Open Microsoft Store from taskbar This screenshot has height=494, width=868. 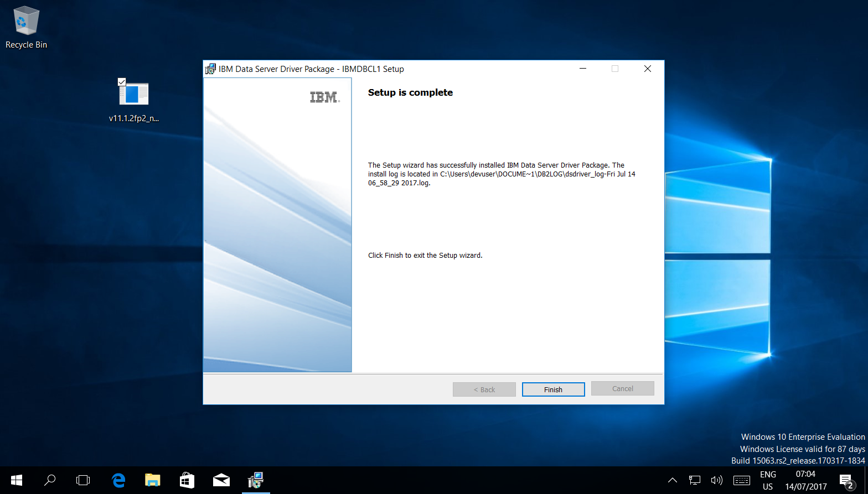coord(187,480)
